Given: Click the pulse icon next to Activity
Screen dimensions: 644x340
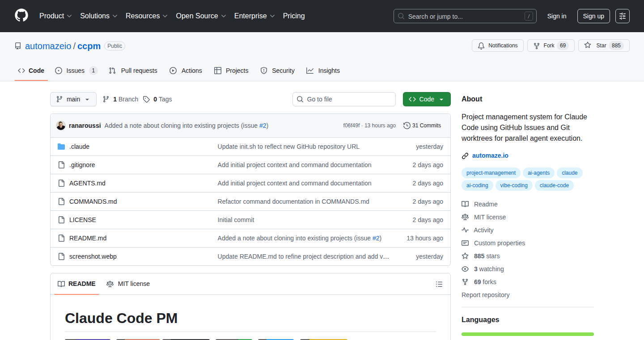Looking at the screenshot, I should (465, 230).
